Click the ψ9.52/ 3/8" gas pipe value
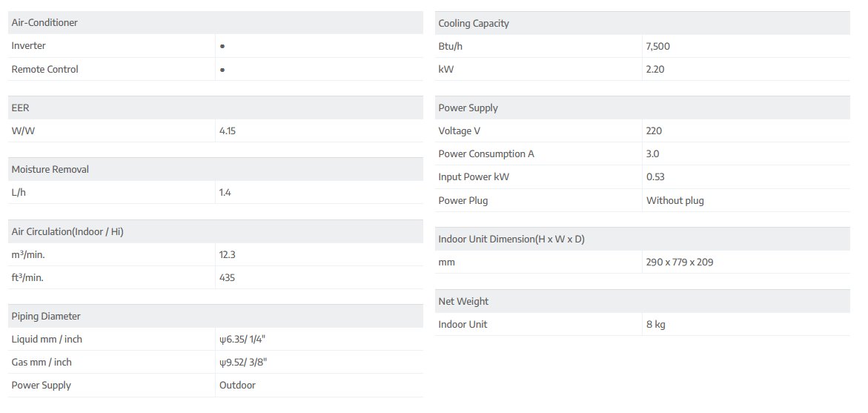 tap(242, 363)
